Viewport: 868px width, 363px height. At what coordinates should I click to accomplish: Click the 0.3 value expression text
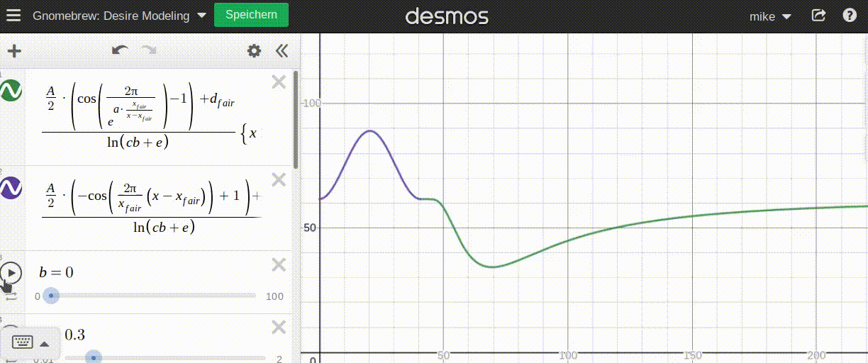(x=74, y=335)
